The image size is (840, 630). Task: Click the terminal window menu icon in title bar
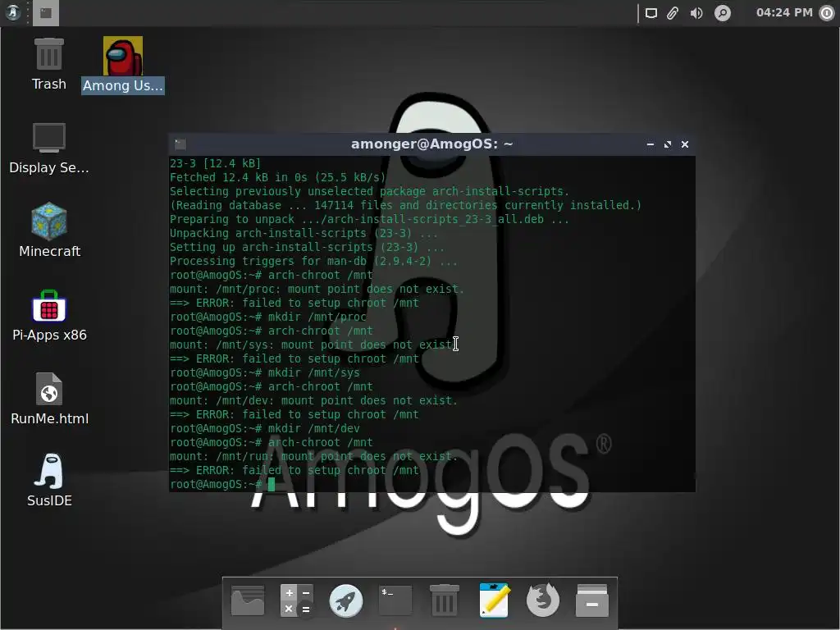pos(180,144)
